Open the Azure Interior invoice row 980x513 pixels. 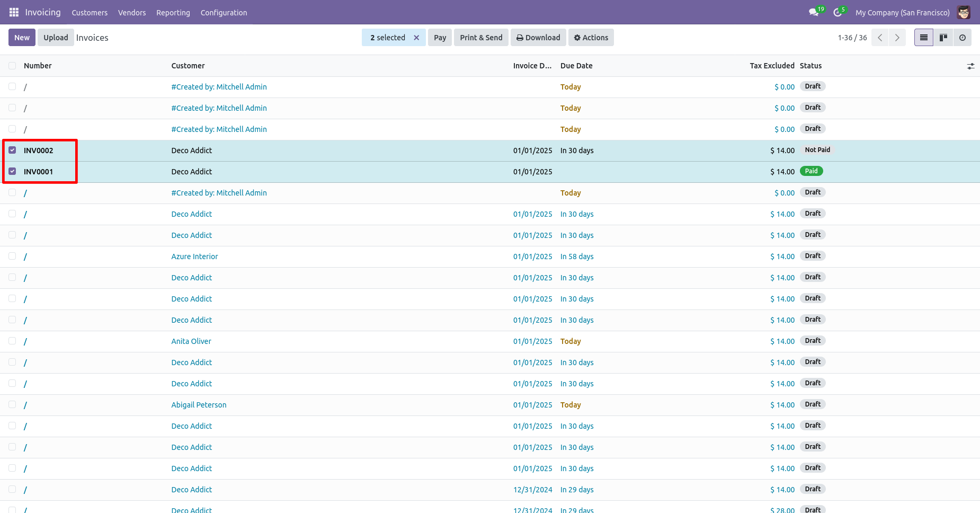490,256
